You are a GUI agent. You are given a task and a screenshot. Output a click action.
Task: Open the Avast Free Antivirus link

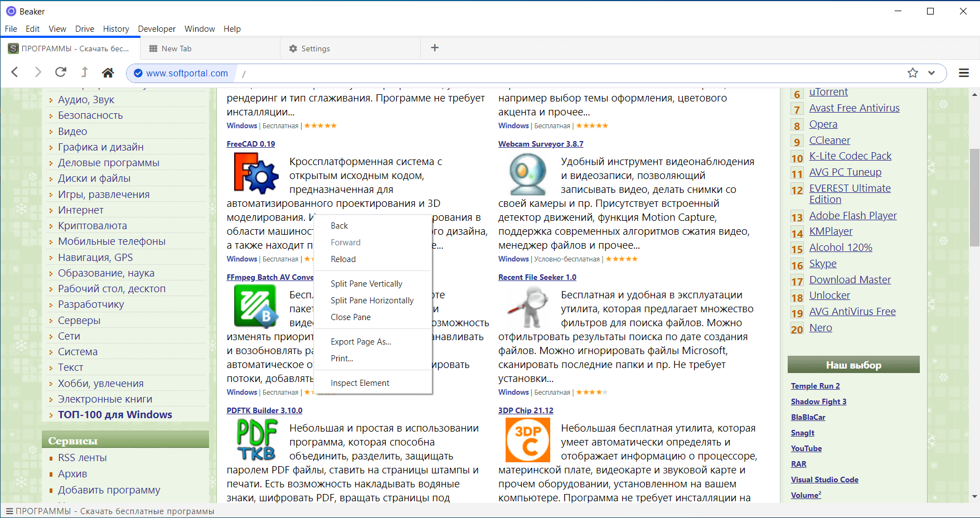point(855,108)
